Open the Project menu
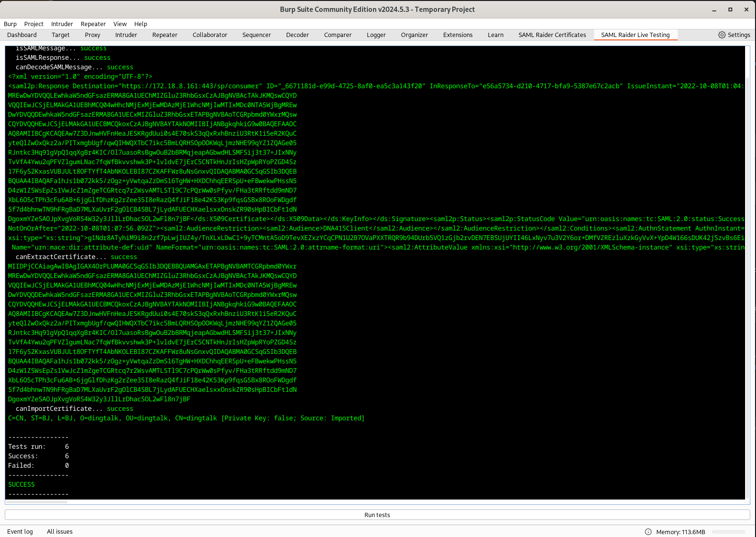 [x=34, y=24]
